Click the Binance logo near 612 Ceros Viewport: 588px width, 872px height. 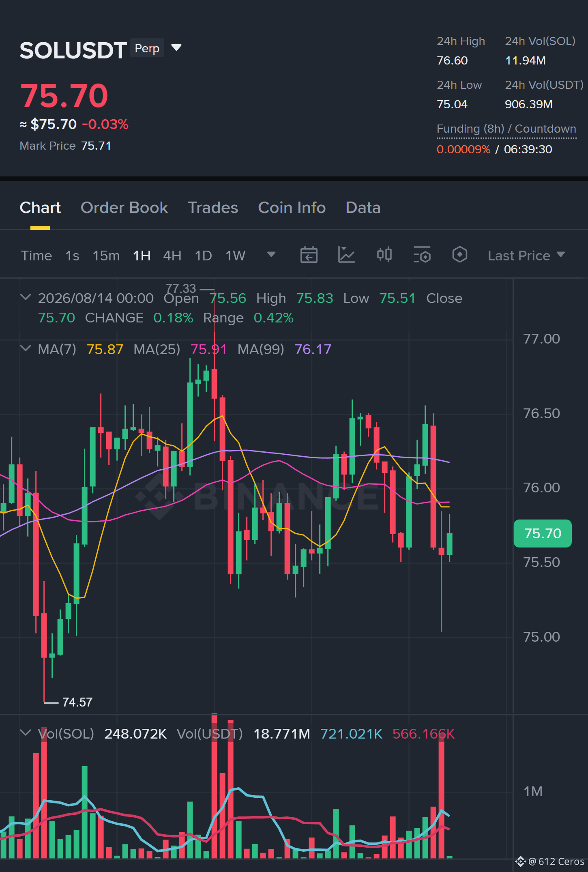pyautogui.click(x=520, y=861)
